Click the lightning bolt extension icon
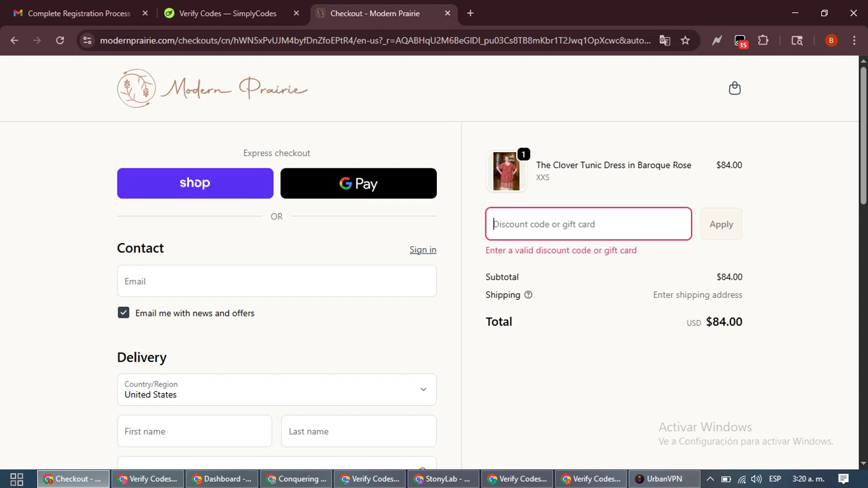The width and height of the screenshot is (868, 488). [717, 41]
